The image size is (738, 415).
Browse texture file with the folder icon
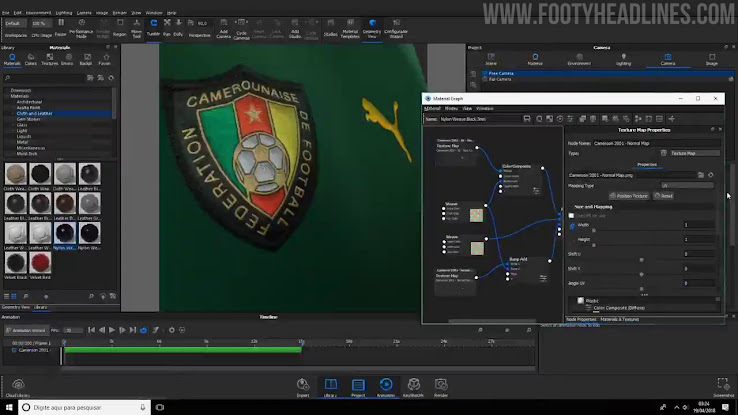(x=701, y=175)
